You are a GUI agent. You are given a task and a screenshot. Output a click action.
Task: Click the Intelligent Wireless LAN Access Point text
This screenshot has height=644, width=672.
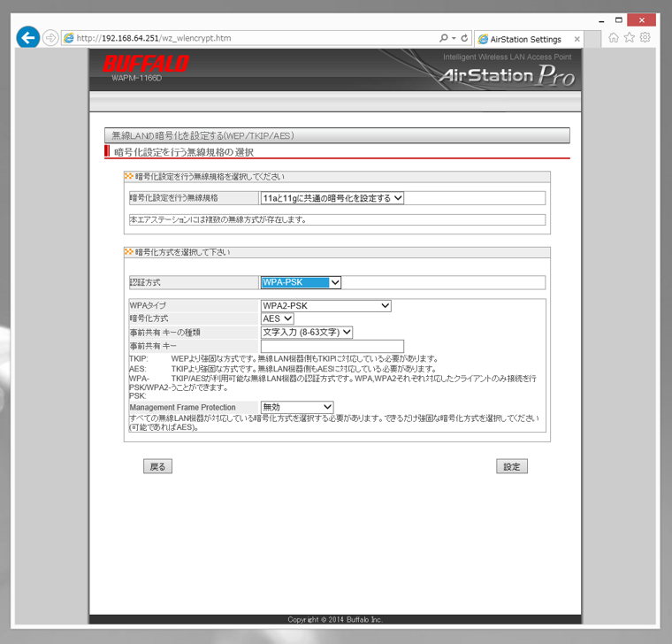[x=507, y=57]
